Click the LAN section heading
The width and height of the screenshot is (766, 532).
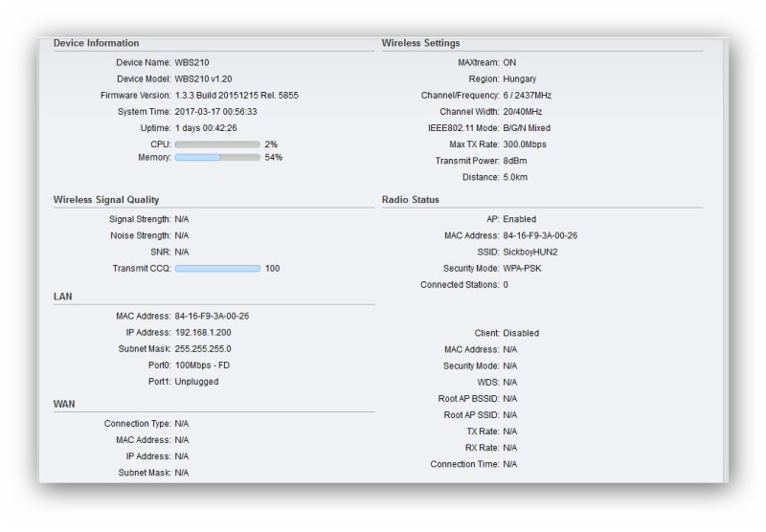[x=62, y=297]
